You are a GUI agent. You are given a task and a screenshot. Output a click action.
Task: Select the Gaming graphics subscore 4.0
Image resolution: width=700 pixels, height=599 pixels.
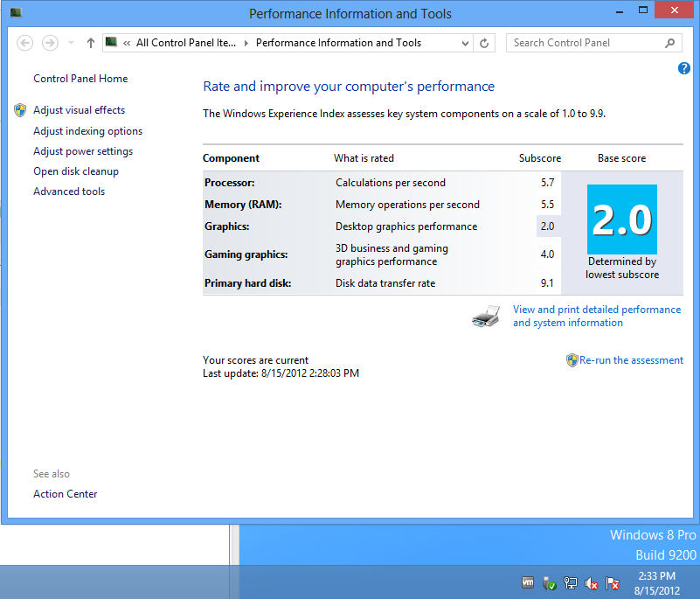pos(548,254)
